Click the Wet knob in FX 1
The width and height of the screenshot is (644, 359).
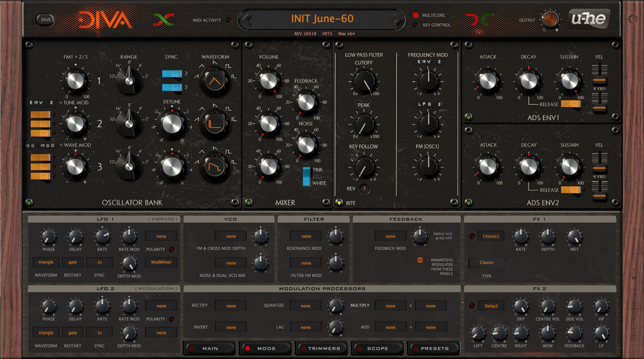coord(574,236)
